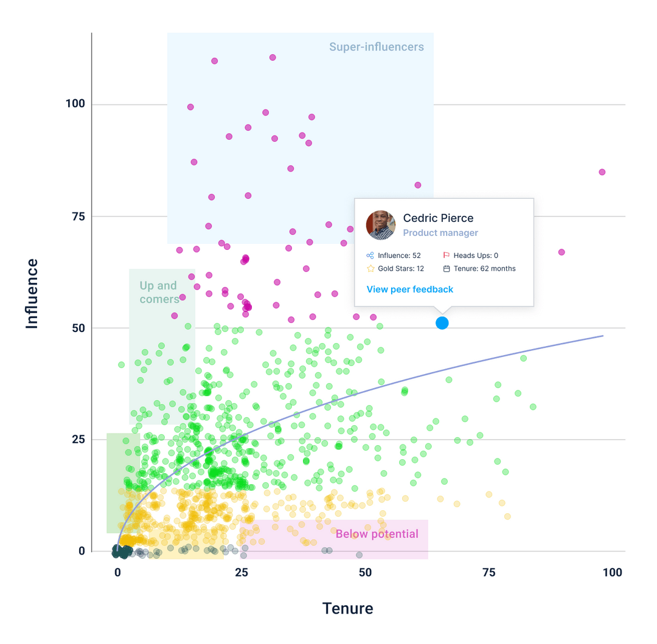The width and height of the screenshot is (657, 644).
Task: Click the highlighted blue data point below the tooltip
Action: (x=442, y=323)
